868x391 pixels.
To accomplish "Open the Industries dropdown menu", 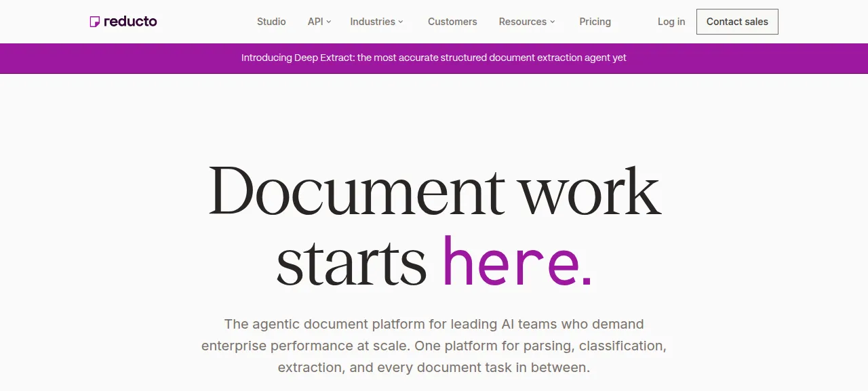I will (376, 22).
